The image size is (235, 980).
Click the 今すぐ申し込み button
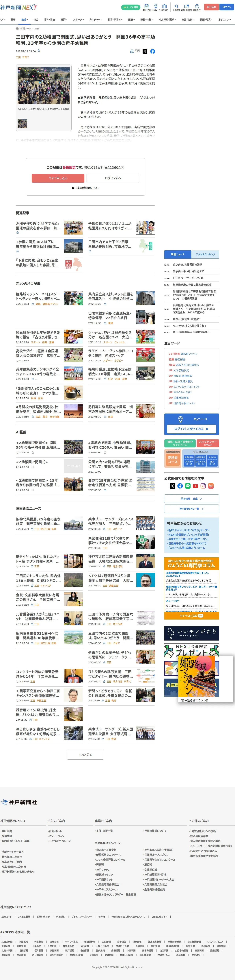click(58, 178)
